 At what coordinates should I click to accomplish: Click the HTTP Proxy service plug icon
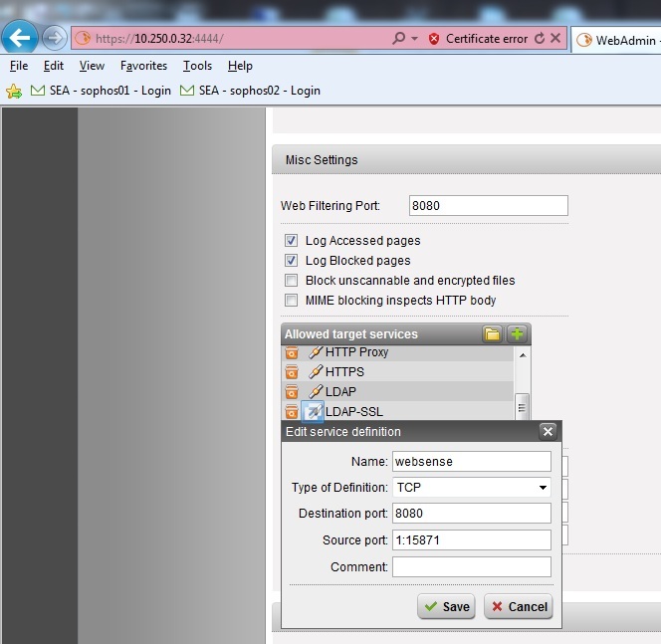pyautogui.click(x=316, y=352)
